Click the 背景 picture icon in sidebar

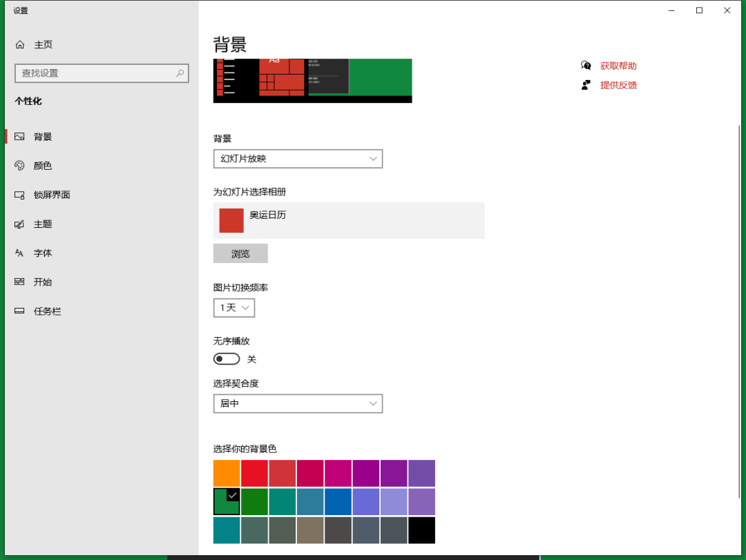click(x=19, y=137)
